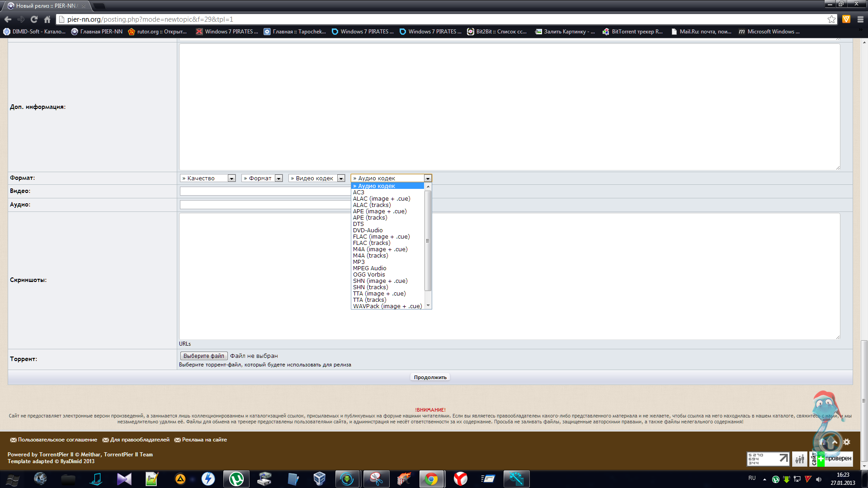
Task: Bookmark page with star icon
Action: (x=831, y=19)
